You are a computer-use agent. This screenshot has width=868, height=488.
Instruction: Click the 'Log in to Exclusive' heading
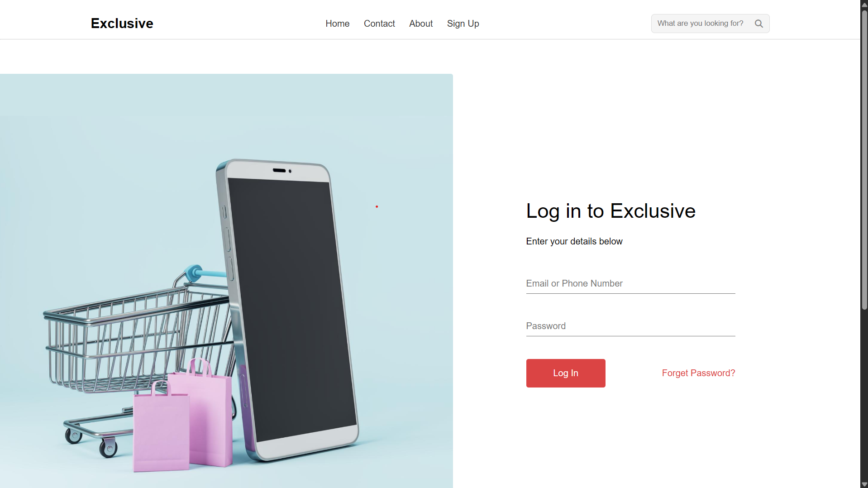(610, 211)
